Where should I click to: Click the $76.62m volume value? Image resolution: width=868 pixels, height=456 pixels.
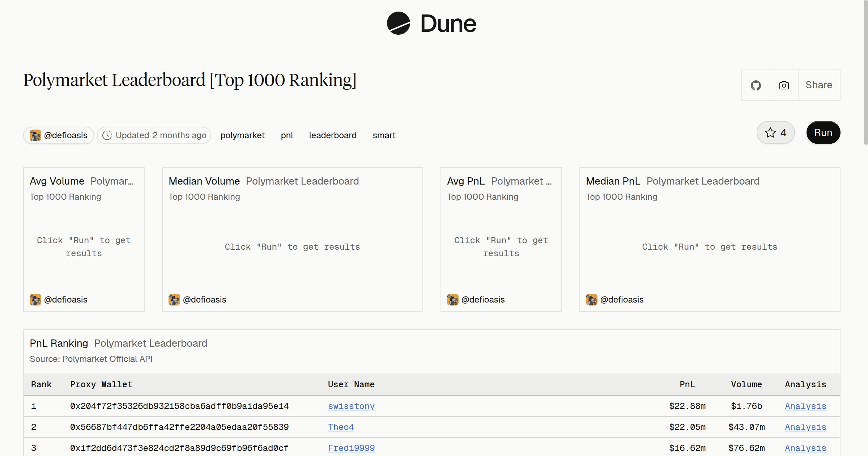(x=746, y=448)
